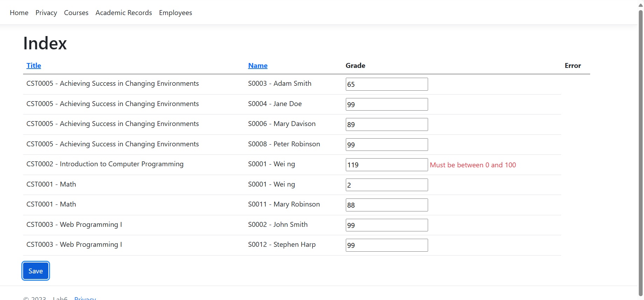The height and width of the screenshot is (300, 644).
Task: Edit Stephen Harp's grade field
Action: click(386, 245)
